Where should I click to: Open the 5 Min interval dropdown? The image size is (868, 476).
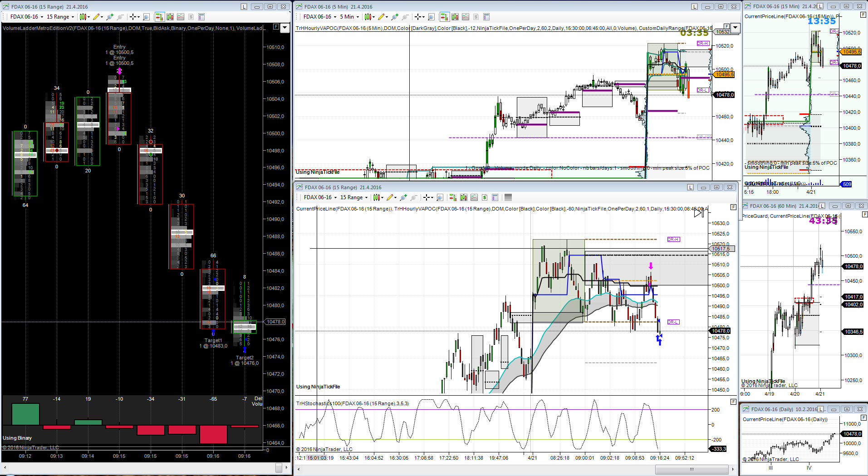(x=349, y=17)
